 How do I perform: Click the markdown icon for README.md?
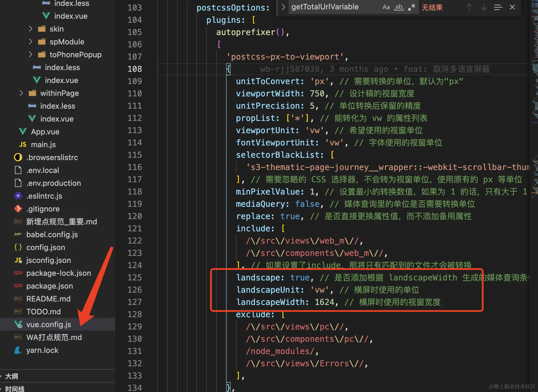pyautogui.click(x=18, y=299)
